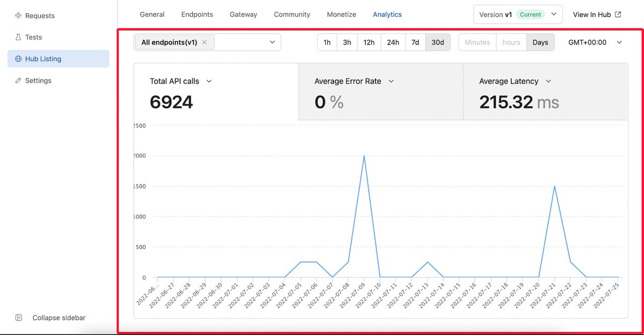The width and height of the screenshot is (644, 335).
Task: Click the Requests icon in sidebar
Action: (x=18, y=16)
